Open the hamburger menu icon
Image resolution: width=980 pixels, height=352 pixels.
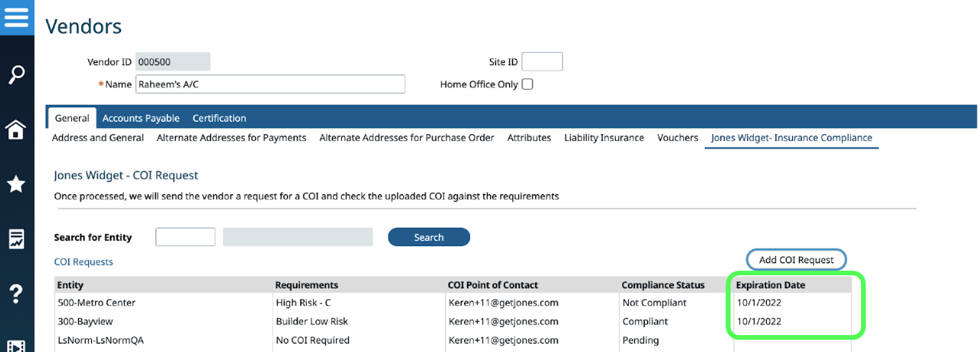tap(16, 16)
